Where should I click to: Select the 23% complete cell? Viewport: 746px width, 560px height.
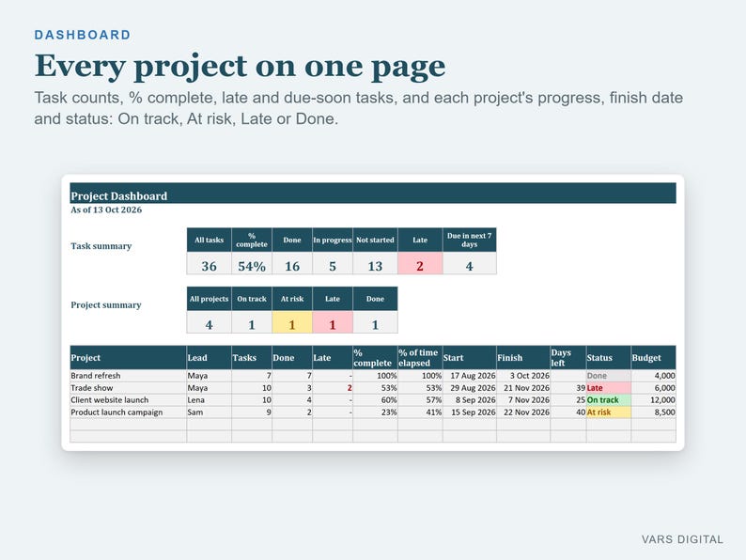point(375,412)
